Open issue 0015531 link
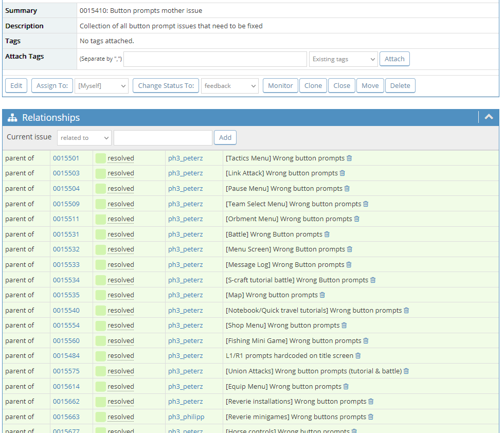This screenshot has width=504, height=433. pyautogui.click(x=66, y=234)
